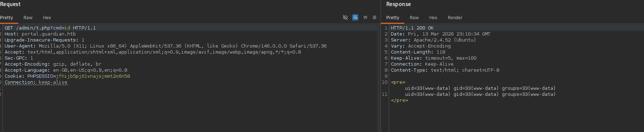The image size is (644, 132).
Task: Switch to Request Pretty tab
Action: (6, 18)
